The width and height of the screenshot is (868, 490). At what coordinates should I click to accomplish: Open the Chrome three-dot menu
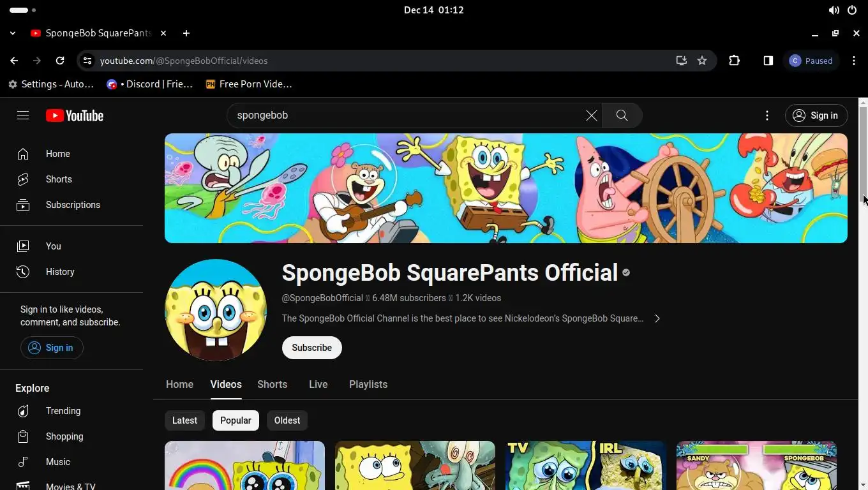(854, 61)
